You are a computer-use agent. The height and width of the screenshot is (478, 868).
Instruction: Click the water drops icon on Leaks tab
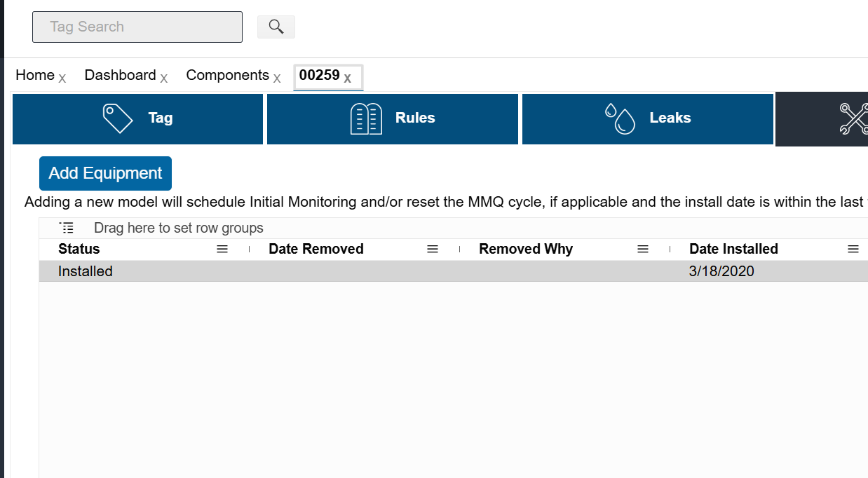click(x=620, y=118)
